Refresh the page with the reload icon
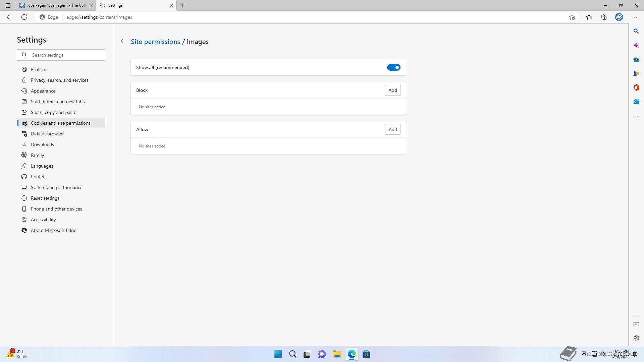This screenshot has width=644, height=362. [24, 17]
